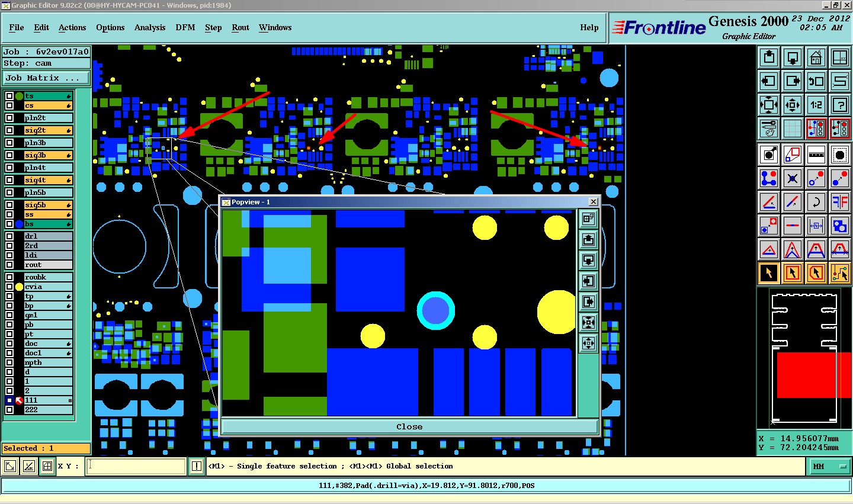
Task: Click the pan right view icon
Action: coord(793,81)
